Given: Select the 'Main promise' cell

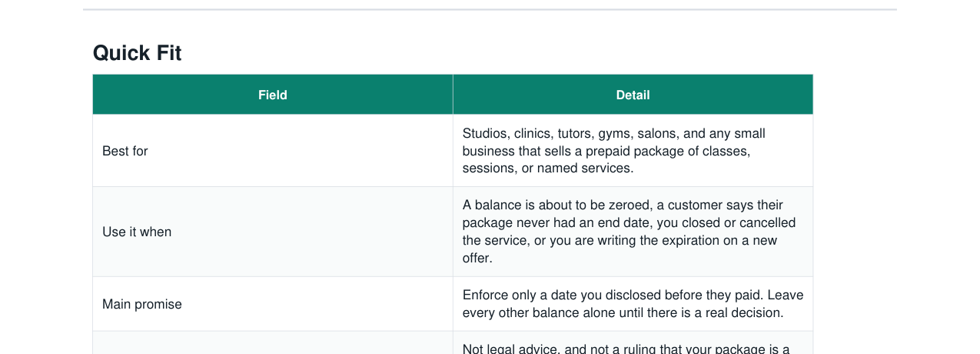Looking at the screenshot, I should tap(273, 304).
